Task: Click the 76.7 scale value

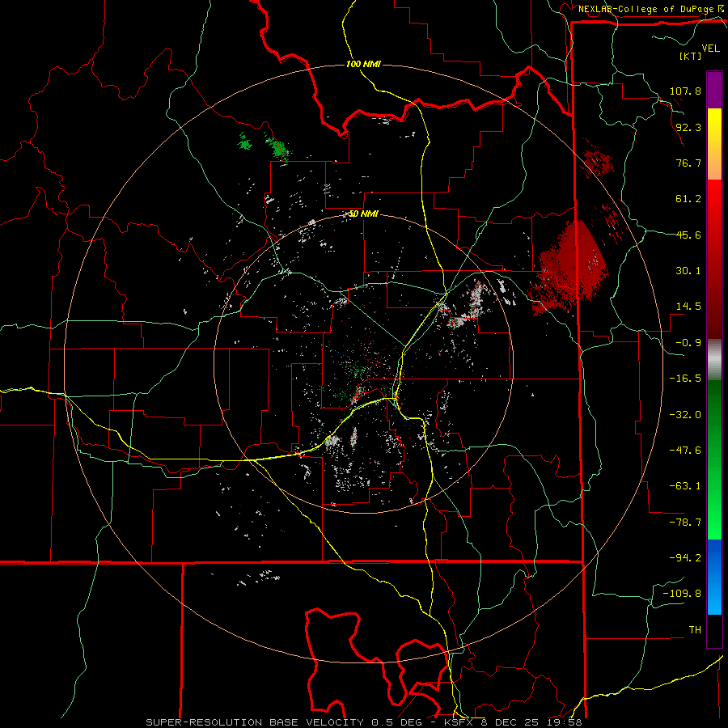Action: click(x=688, y=163)
